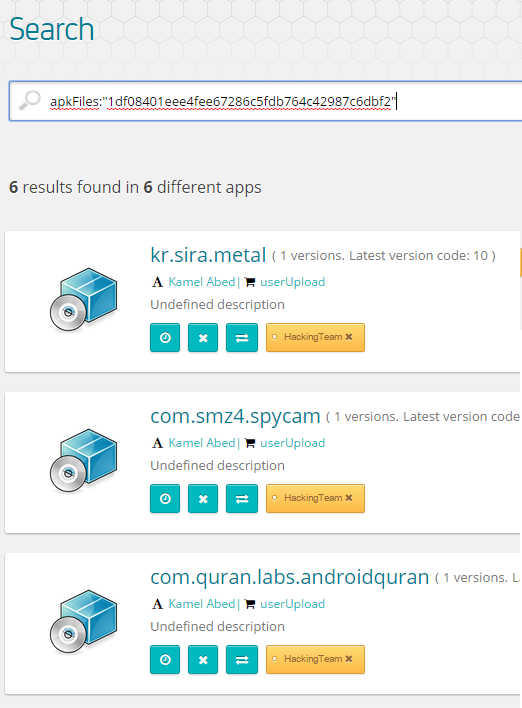Click the swap arrows button for com.smz4.spycam
Viewport: 522px width, 708px height.
(242, 498)
